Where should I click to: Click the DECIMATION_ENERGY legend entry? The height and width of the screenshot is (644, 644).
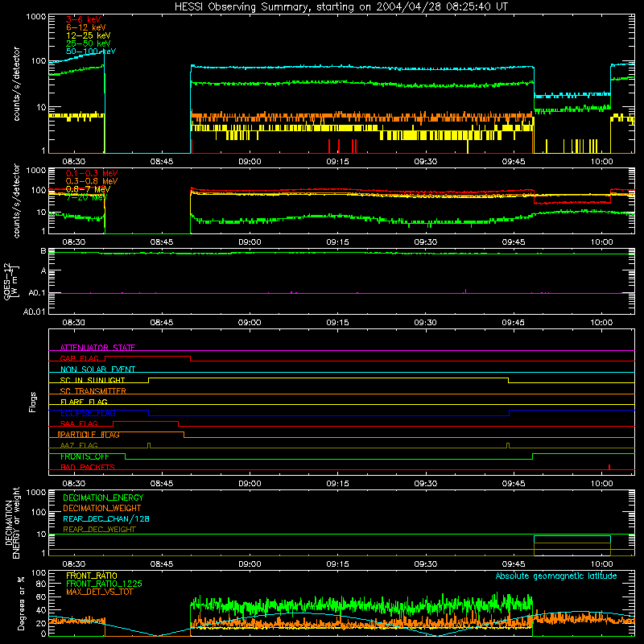pyautogui.click(x=103, y=497)
